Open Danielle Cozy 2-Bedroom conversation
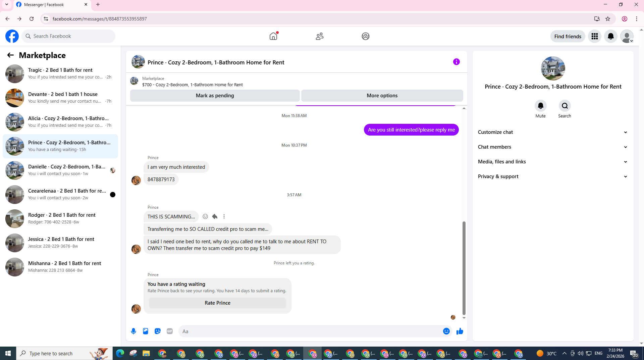This screenshot has width=644, height=360. pos(60,170)
